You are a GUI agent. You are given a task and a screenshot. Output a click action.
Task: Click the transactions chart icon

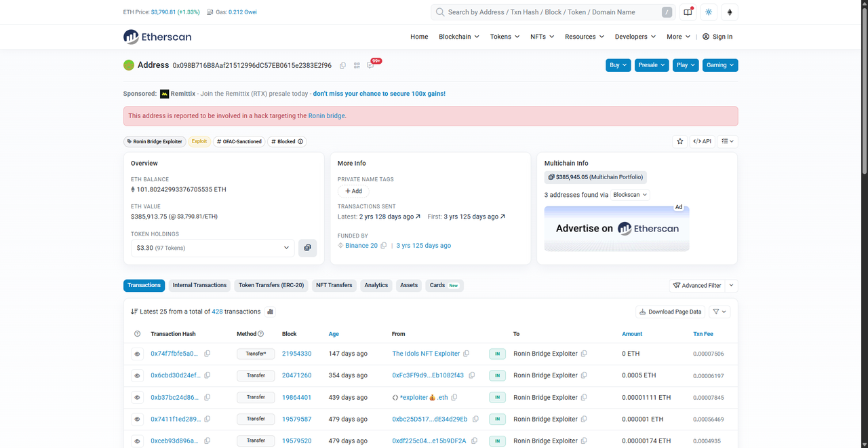tap(271, 312)
